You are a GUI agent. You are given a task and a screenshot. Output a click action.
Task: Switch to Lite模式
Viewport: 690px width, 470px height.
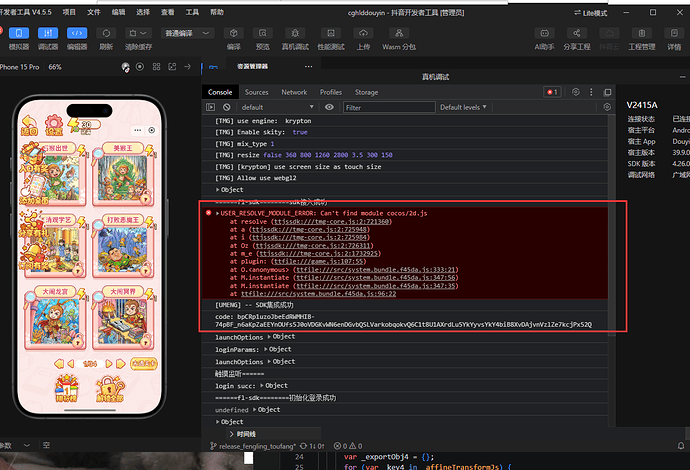(x=591, y=13)
